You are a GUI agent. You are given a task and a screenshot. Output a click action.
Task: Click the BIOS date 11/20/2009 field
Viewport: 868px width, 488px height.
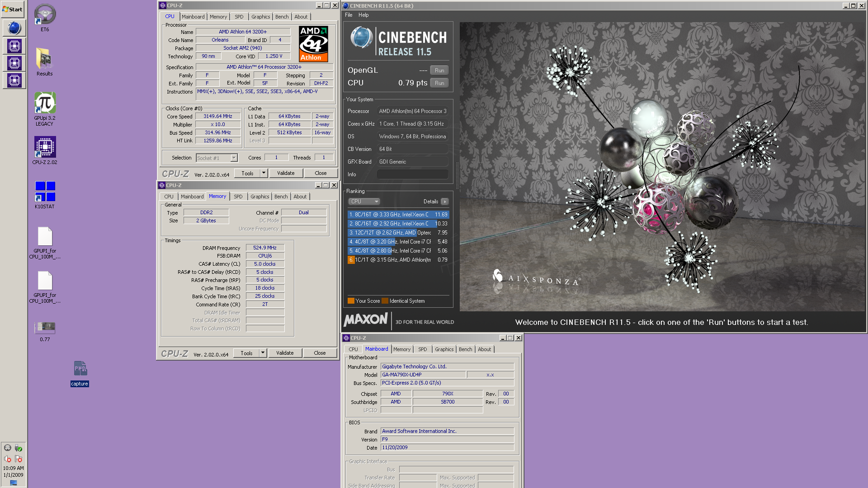point(447,447)
